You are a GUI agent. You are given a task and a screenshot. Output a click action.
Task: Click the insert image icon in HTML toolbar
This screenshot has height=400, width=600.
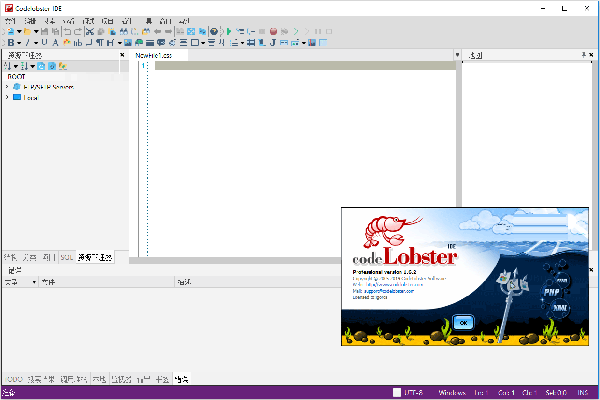point(128,42)
